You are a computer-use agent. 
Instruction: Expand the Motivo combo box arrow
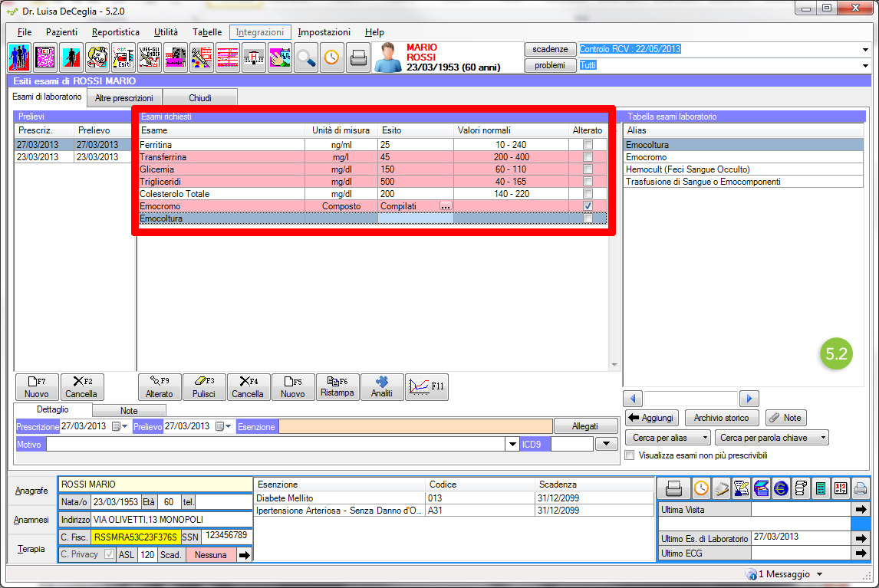coord(512,444)
